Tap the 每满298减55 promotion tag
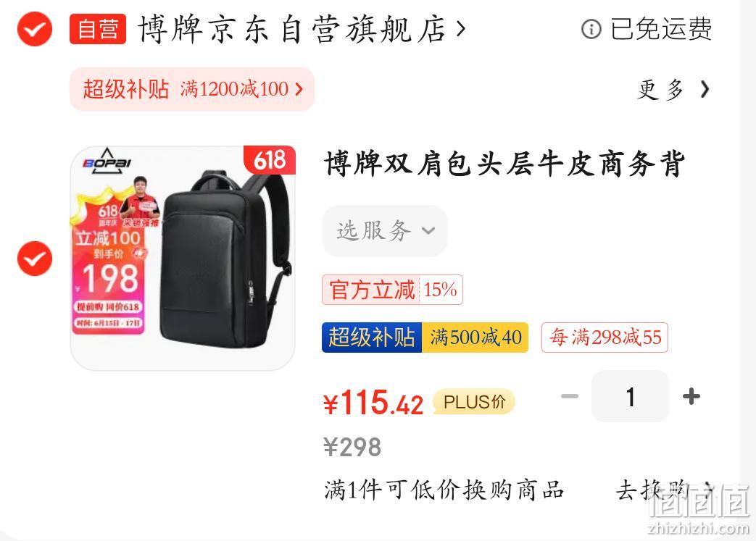 (x=605, y=337)
